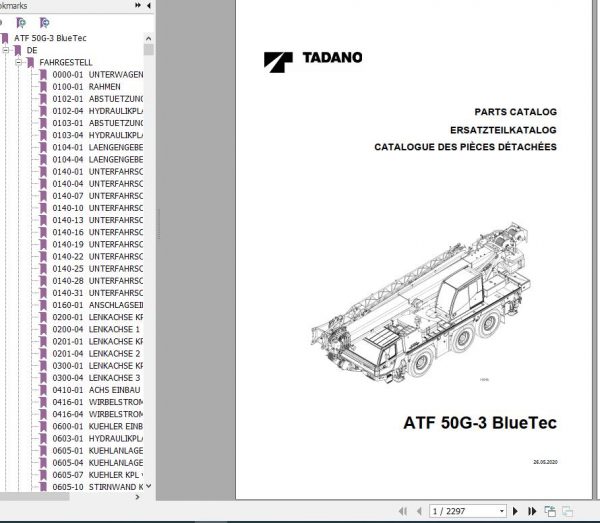Toggle continuous page view icon
The height and width of the screenshot is (523, 600).
[x=567, y=511]
